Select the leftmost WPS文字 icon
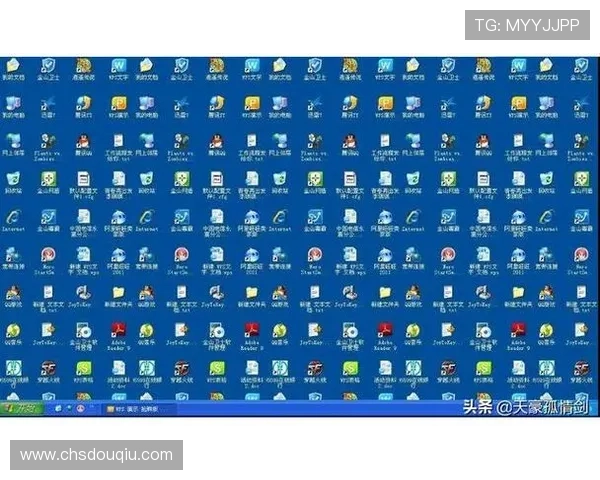 point(118,67)
